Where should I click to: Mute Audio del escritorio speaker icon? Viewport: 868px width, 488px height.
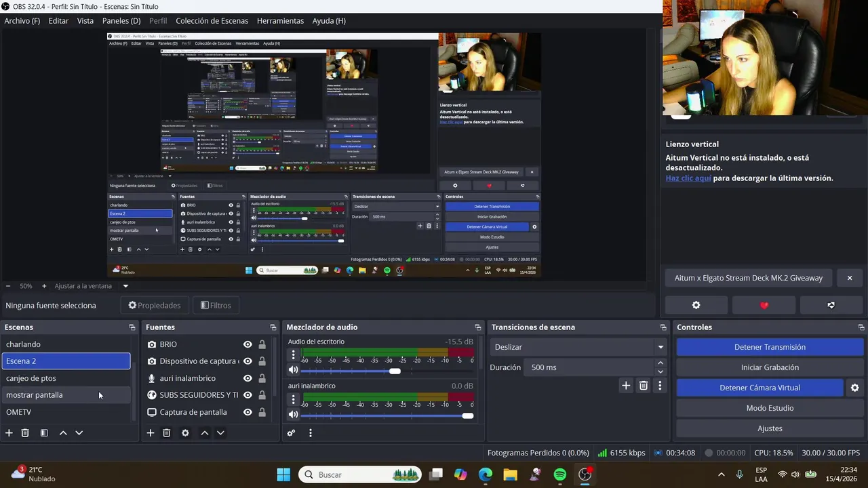pos(293,370)
